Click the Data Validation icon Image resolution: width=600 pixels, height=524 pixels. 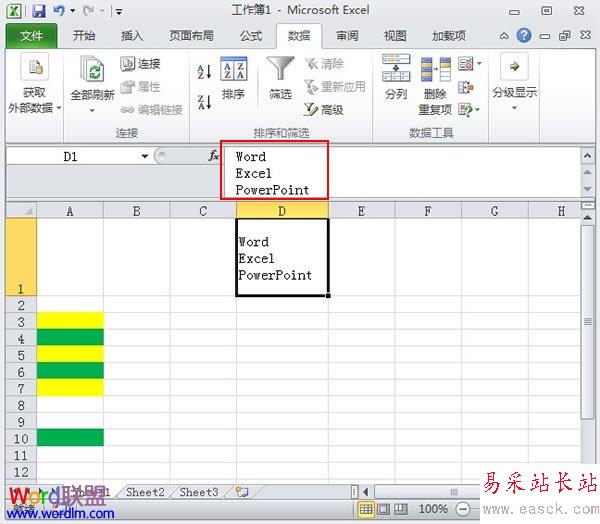pyautogui.click(x=466, y=64)
